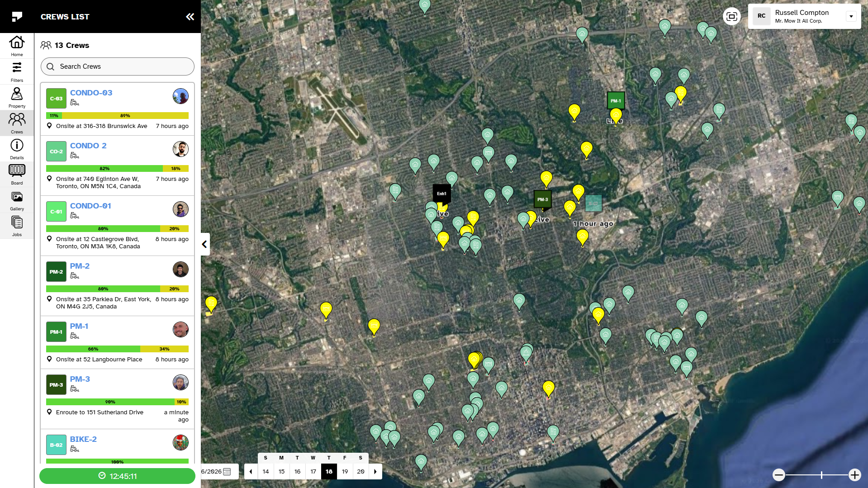Click the zoom slider track
The image size is (868, 488).
[816, 475]
